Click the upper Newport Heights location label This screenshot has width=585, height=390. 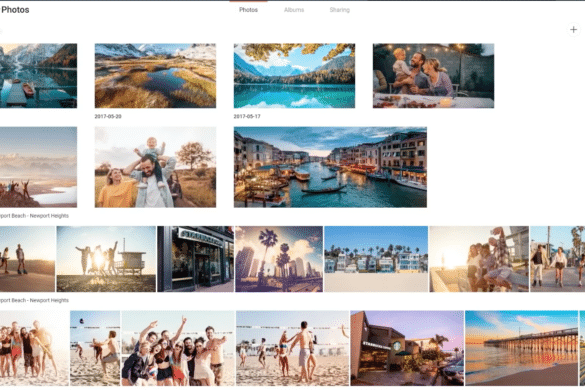click(x=34, y=216)
